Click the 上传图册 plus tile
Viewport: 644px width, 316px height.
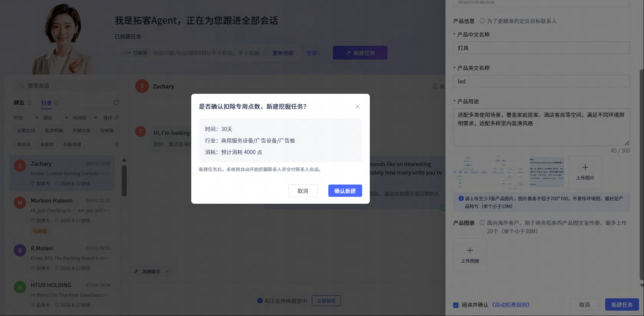470,255
